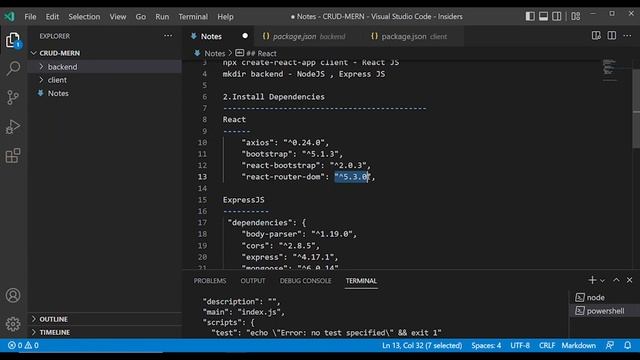Click the "2.Install Dependencies" line
This screenshot has width=640, height=360.
click(274, 97)
